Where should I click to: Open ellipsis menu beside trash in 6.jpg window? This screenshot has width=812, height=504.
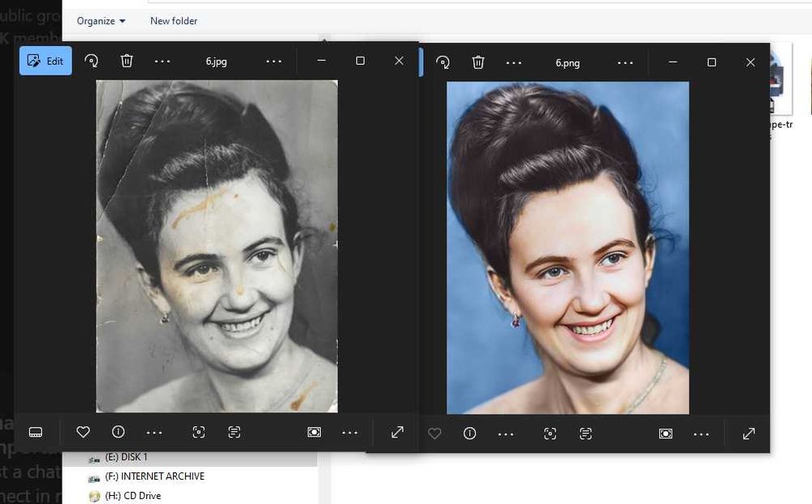(162, 61)
